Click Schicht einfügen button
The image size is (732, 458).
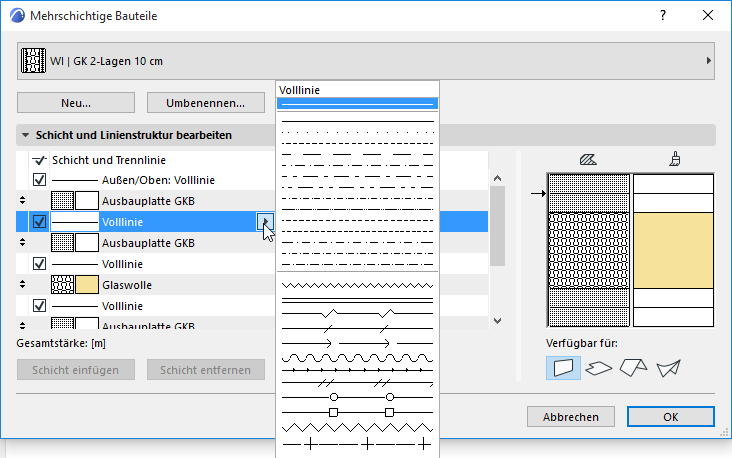[76, 370]
